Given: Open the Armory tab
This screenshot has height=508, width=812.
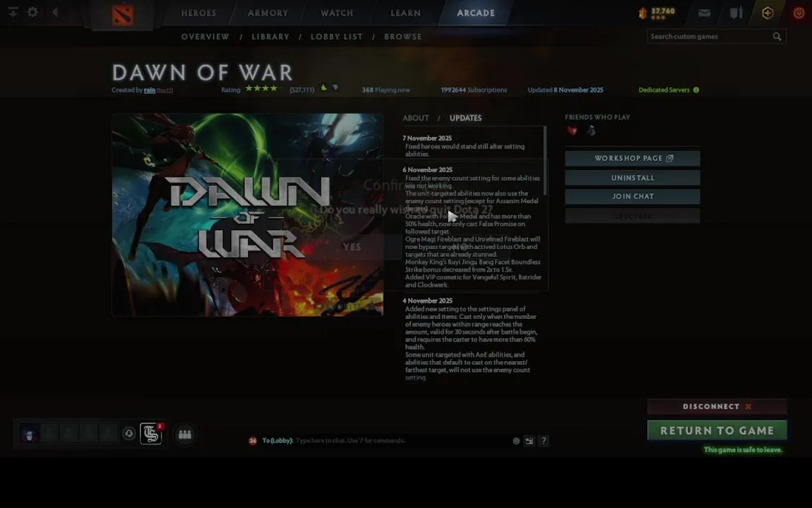Looking at the screenshot, I should [x=268, y=13].
